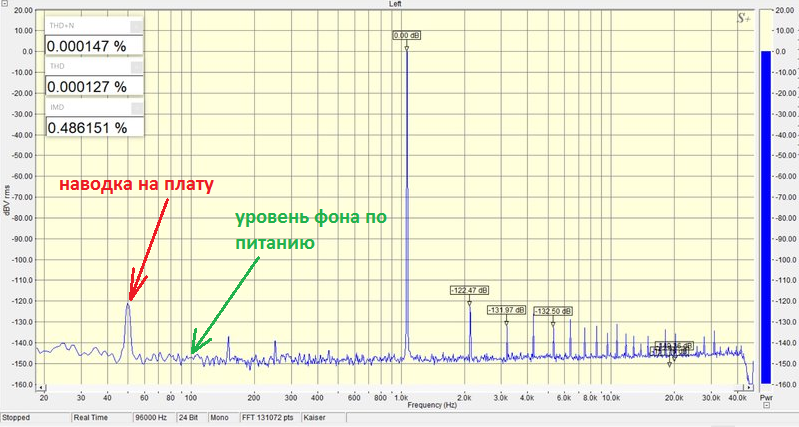Click the frequency scroll left arrow
799x427 pixels.
point(42,388)
